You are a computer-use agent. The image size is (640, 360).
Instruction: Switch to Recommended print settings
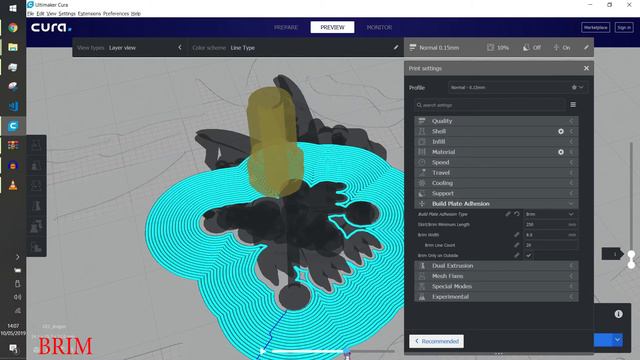pyautogui.click(x=436, y=341)
